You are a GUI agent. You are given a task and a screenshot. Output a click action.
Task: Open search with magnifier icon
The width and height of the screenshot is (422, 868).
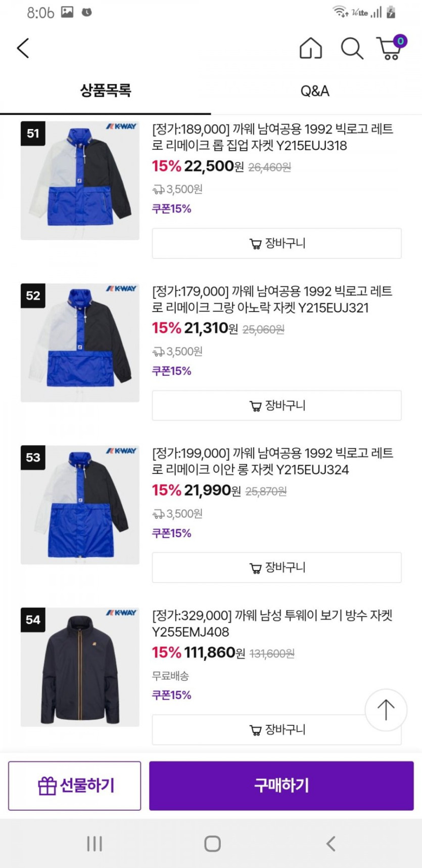(x=352, y=49)
